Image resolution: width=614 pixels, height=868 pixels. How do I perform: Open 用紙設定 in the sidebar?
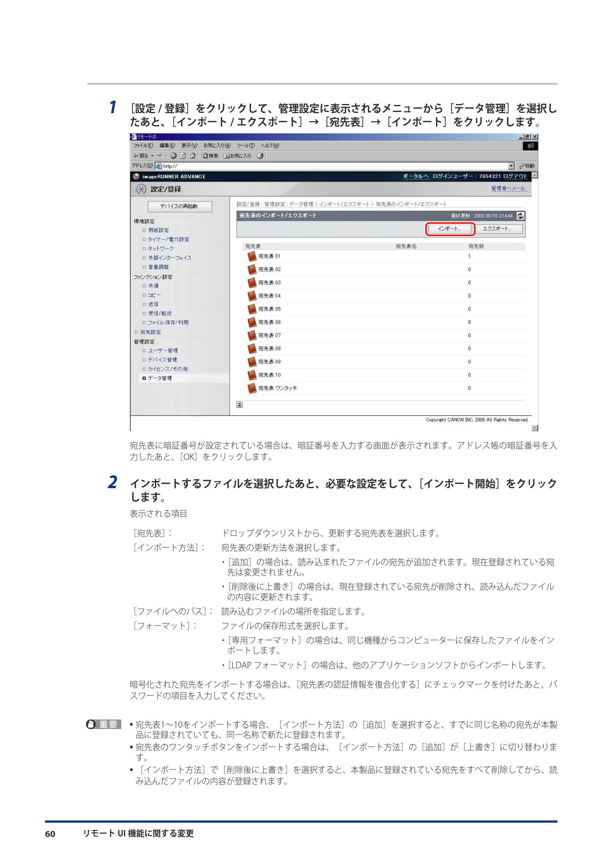coord(158,230)
